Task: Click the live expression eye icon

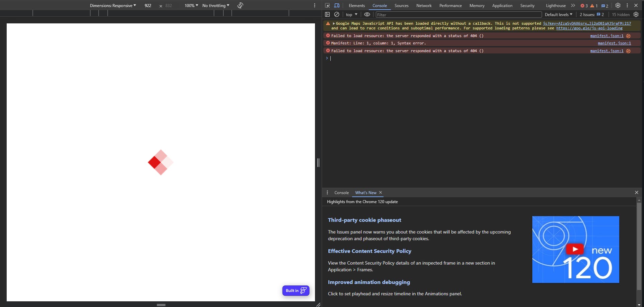Action: [x=367, y=14]
